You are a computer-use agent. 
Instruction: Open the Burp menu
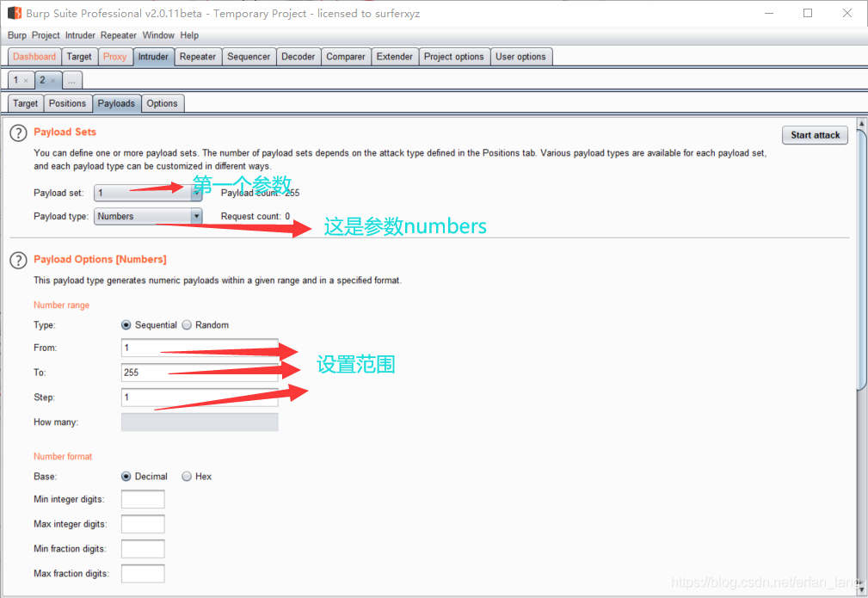click(17, 35)
